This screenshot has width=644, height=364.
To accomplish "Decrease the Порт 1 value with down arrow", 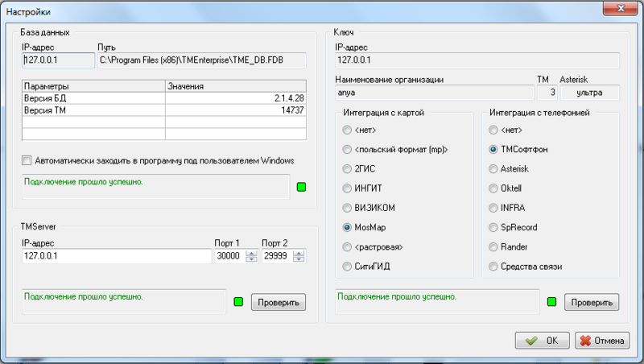I will click(x=250, y=259).
